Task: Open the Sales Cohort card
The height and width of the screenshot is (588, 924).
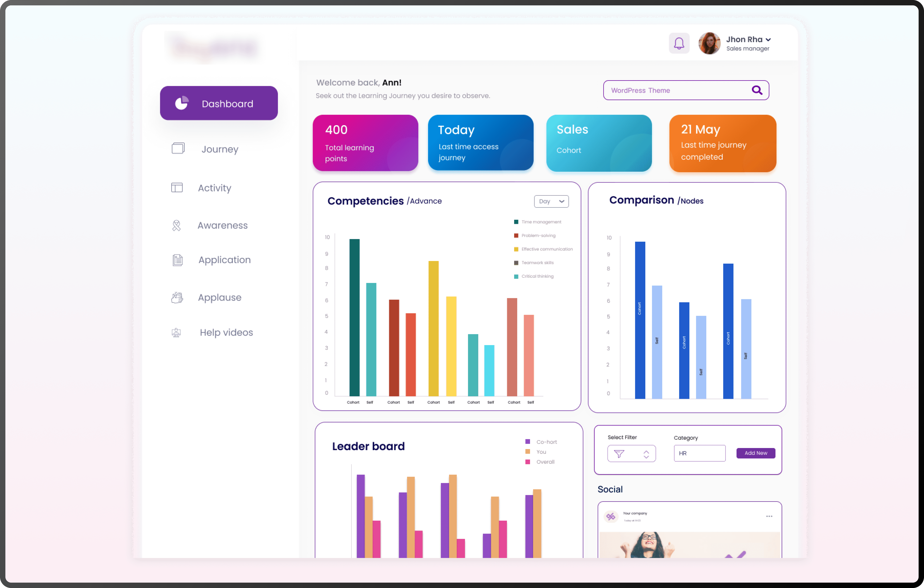Action: [x=599, y=143]
